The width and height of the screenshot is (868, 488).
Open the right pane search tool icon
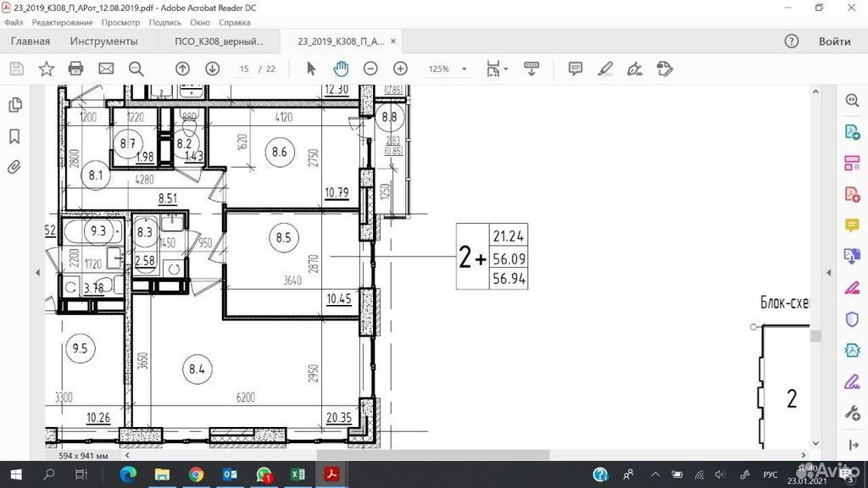(x=852, y=100)
